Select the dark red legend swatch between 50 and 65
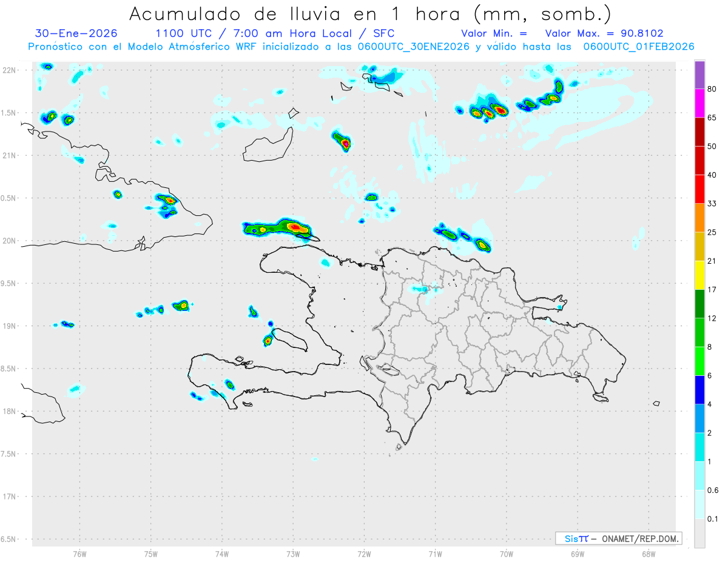Viewport: 728px width, 562px height. (x=699, y=132)
